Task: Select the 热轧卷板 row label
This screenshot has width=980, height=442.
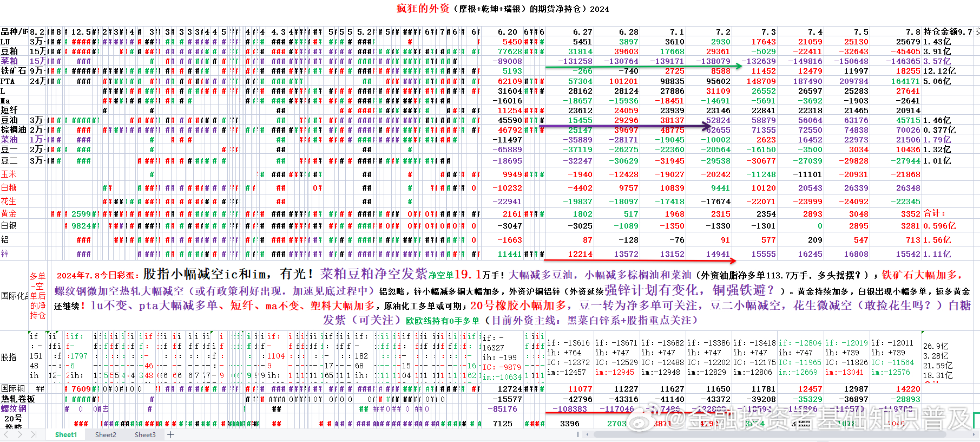Action: (17, 399)
